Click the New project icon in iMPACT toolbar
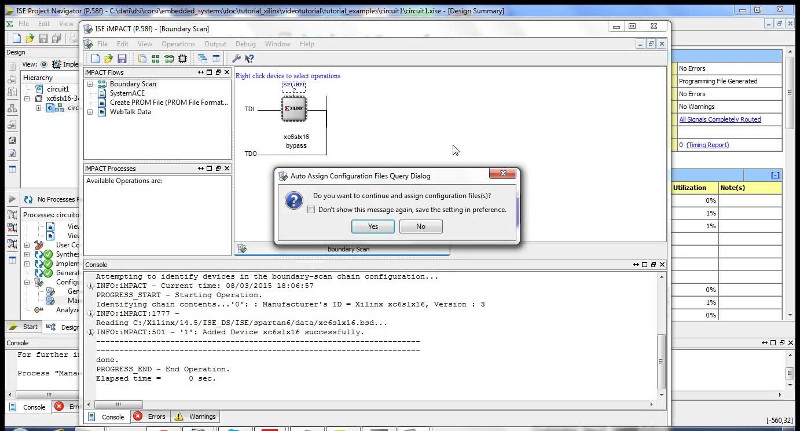 [x=95, y=59]
